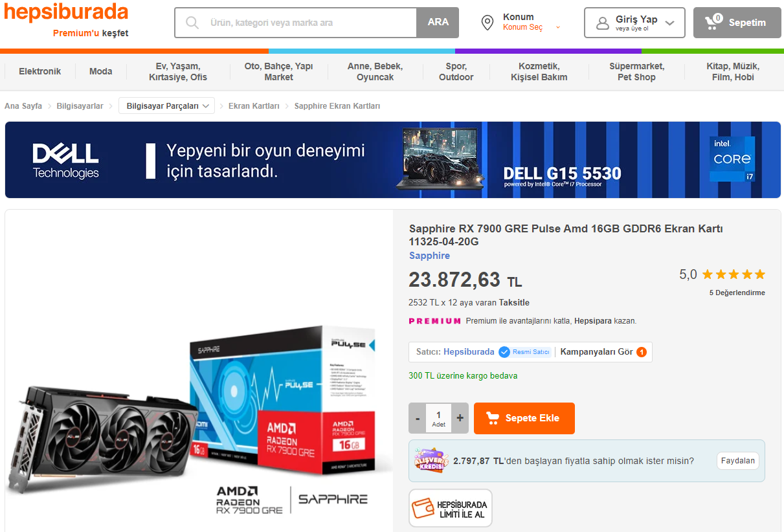This screenshot has width=784, height=532.
Task: Click the user profile icon
Action: tap(603, 23)
